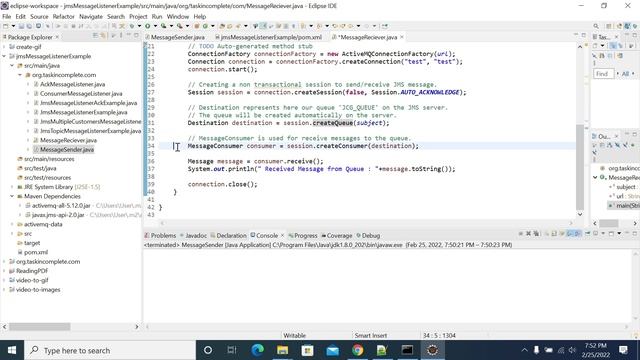640x360 pixels.
Task: Click the Debug bug icon in toolbar
Action: (x=131, y=26)
